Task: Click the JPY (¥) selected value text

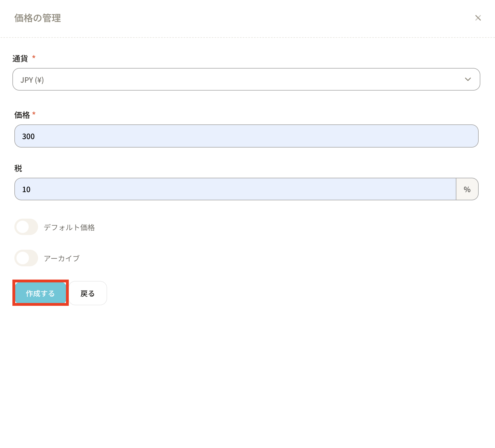Action: [32, 80]
